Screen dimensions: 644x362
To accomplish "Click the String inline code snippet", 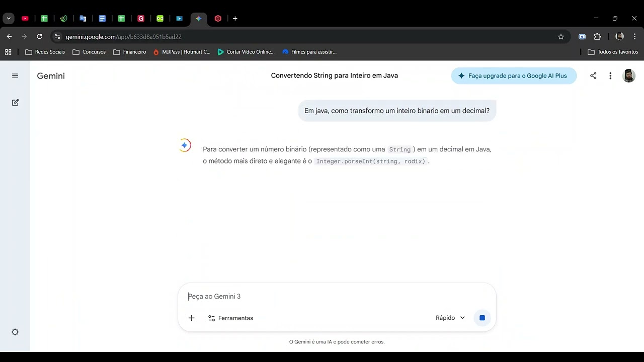I will 400,149.
